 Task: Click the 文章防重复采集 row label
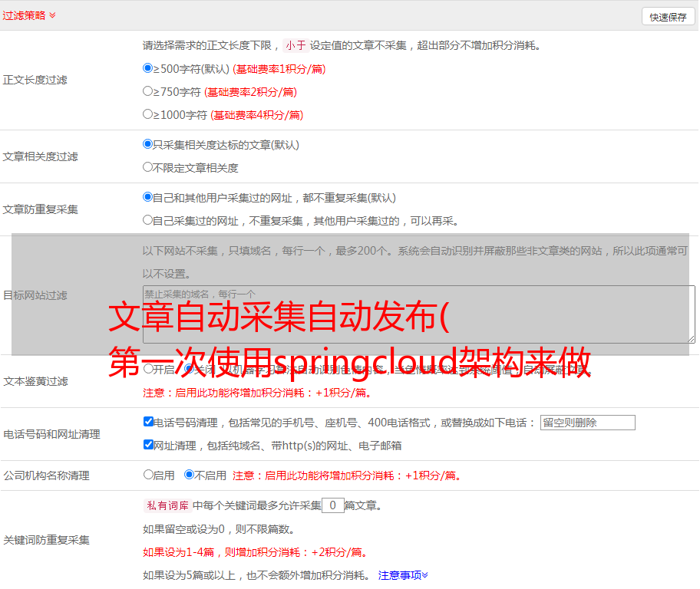tap(40, 209)
